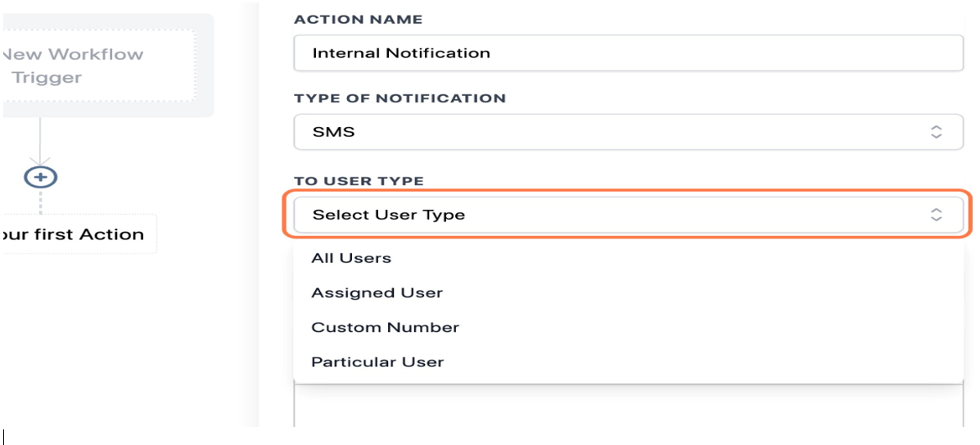This screenshot has height=445, width=980.
Task: Focus the Action Name input field
Action: coord(629,53)
